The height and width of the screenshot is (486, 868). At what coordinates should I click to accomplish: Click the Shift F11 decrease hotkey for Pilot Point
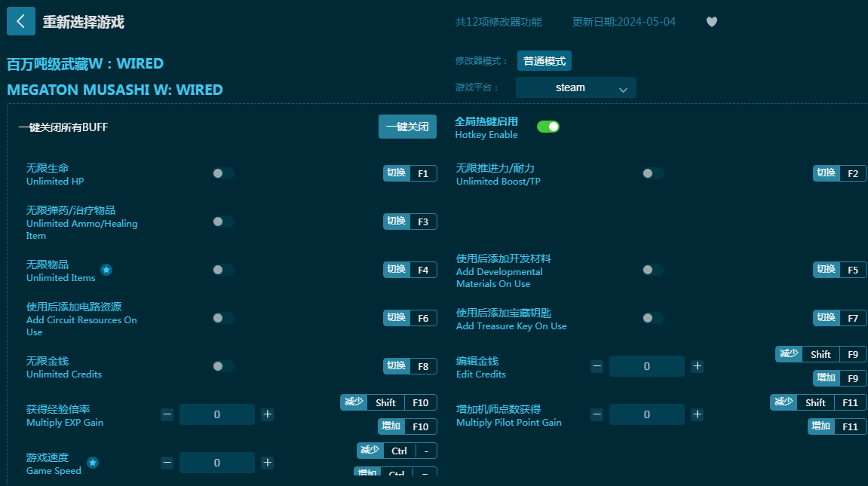click(818, 402)
